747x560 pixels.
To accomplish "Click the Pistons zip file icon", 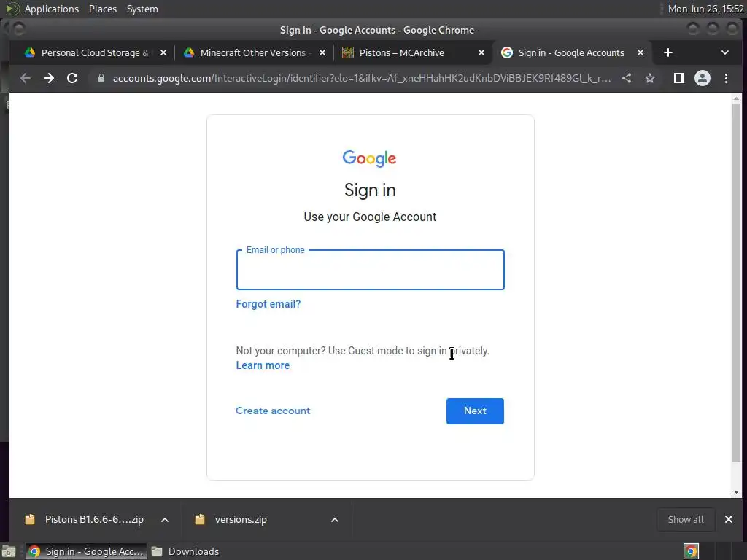I will 30,519.
